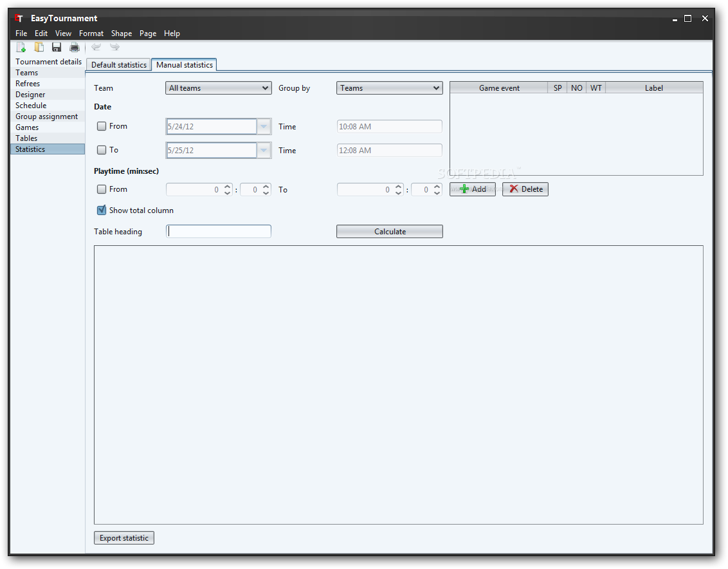Click the Redo arrow icon
Image resolution: width=728 pixels, height=569 pixels.
[x=114, y=46]
